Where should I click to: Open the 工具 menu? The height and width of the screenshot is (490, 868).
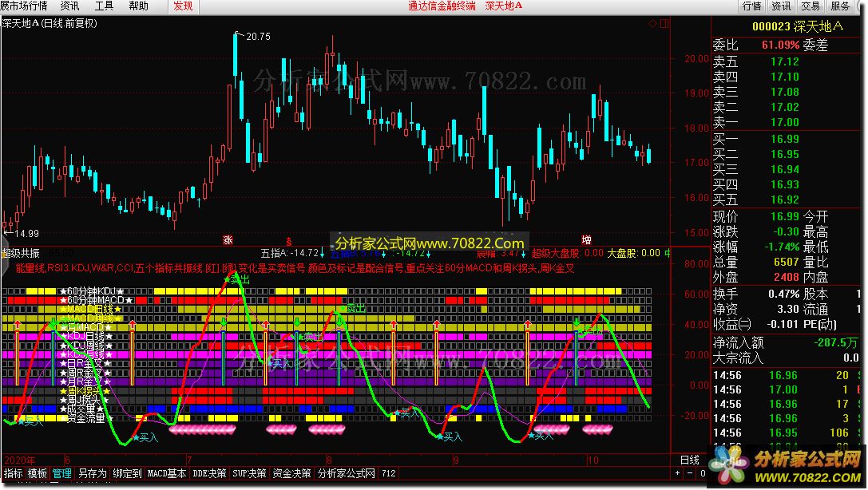tap(104, 6)
